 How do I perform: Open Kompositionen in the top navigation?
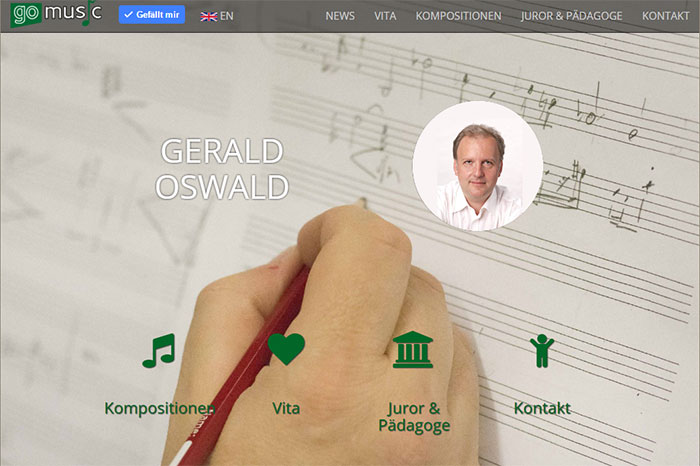458,16
